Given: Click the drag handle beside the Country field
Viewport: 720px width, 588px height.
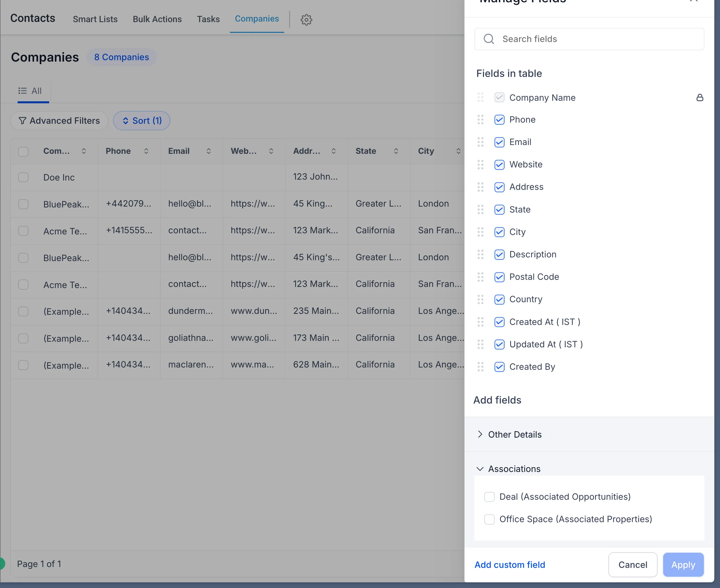Looking at the screenshot, I should 480,299.
